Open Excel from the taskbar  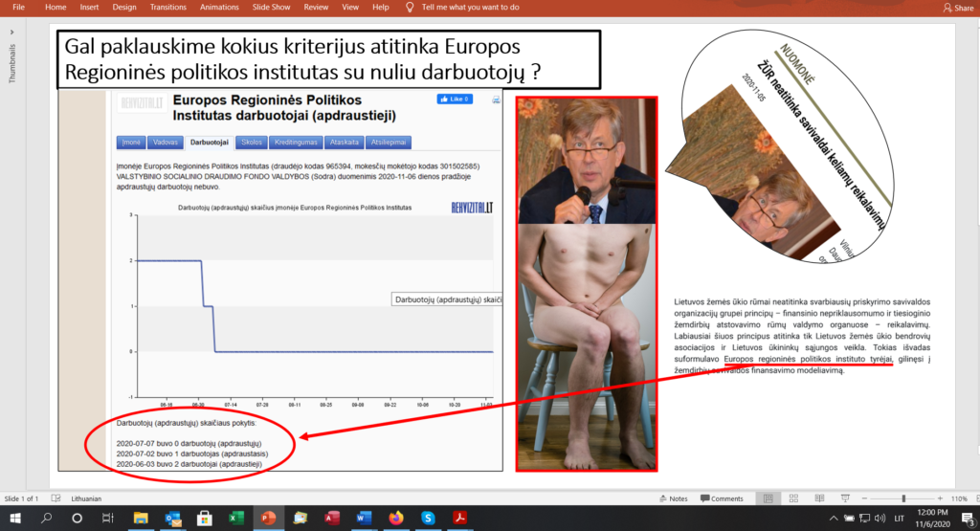click(x=236, y=518)
